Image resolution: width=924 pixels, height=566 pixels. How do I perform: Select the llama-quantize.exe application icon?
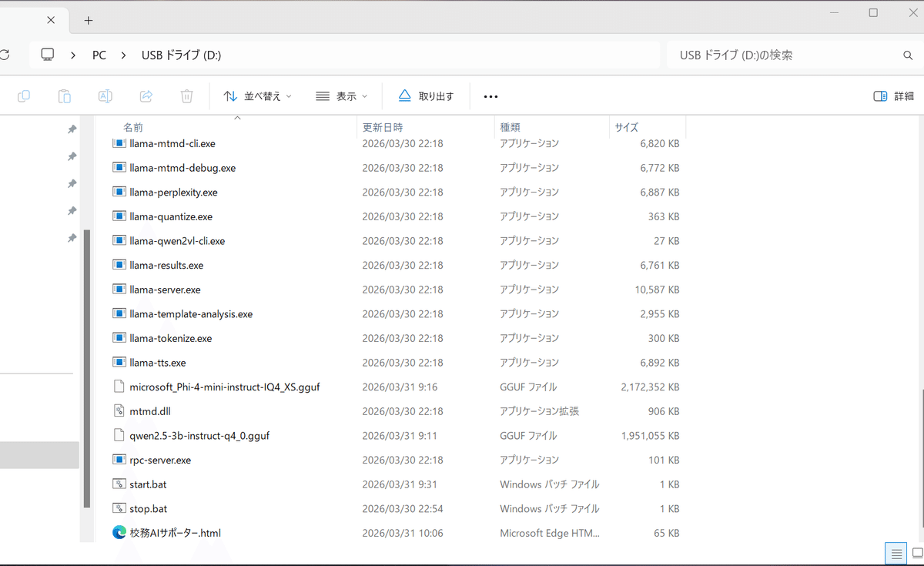(x=119, y=216)
